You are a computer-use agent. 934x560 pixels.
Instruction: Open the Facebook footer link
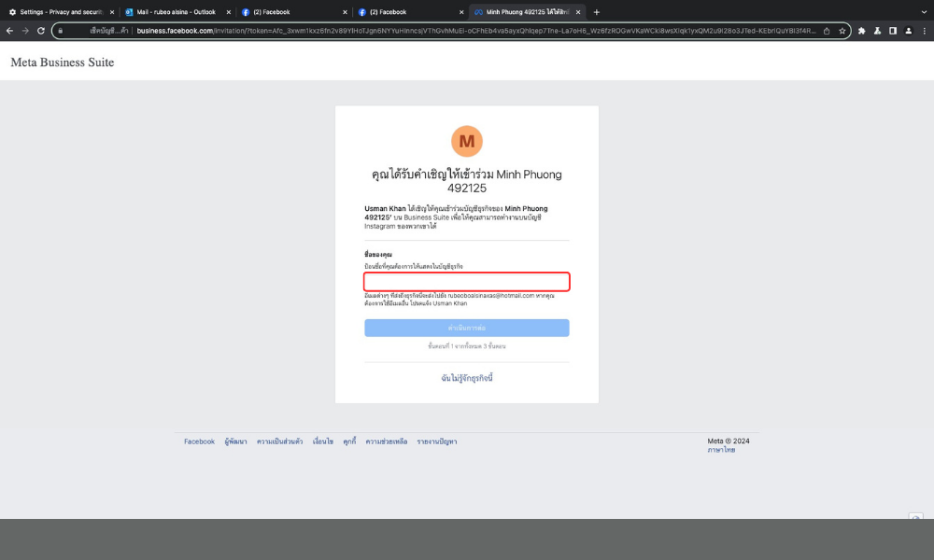pyautogui.click(x=199, y=441)
